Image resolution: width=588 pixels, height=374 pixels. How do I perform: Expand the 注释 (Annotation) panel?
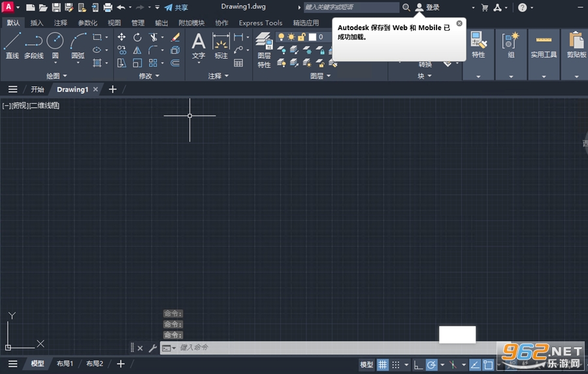coord(218,76)
